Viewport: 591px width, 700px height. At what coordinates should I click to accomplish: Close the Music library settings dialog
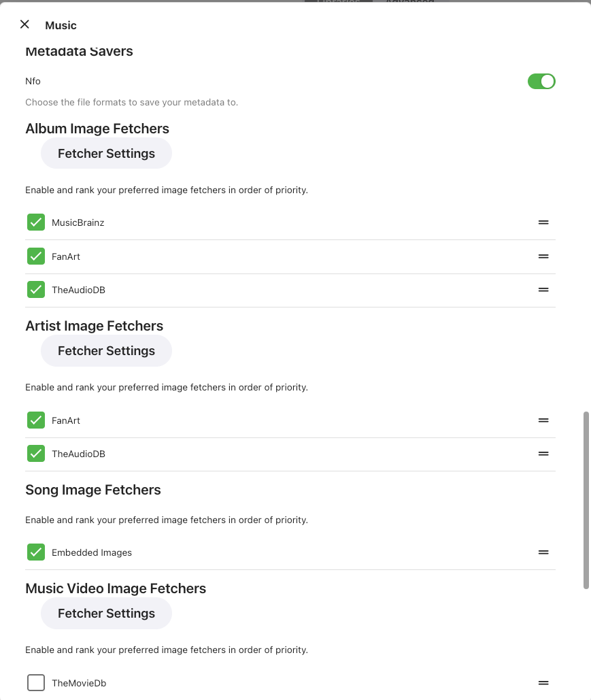tap(24, 24)
